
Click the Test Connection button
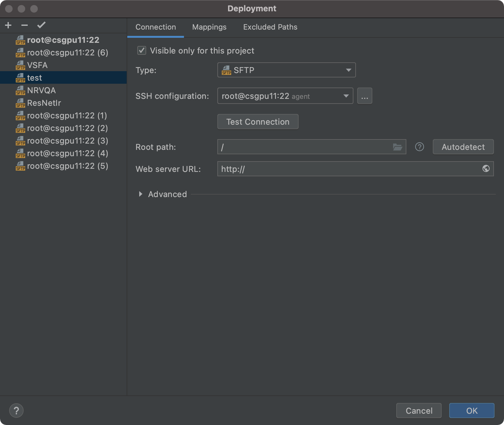(258, 122)
